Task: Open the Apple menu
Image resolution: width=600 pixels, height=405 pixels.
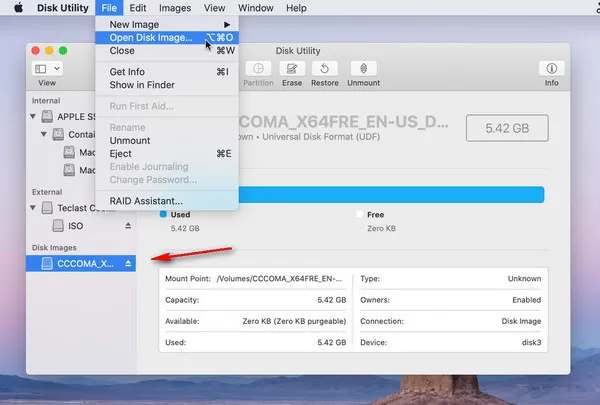Action: point(18,8)
